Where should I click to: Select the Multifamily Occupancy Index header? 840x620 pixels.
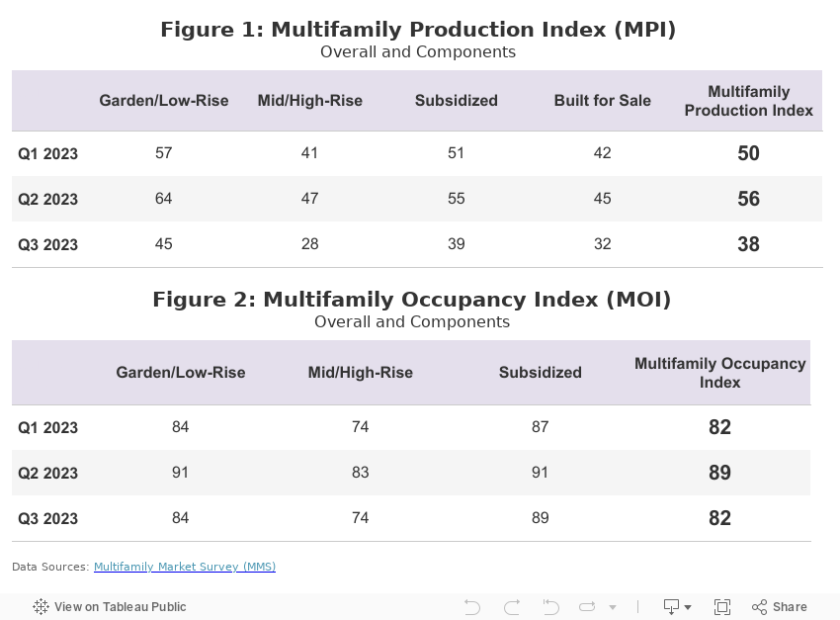[x=720, y=373]
